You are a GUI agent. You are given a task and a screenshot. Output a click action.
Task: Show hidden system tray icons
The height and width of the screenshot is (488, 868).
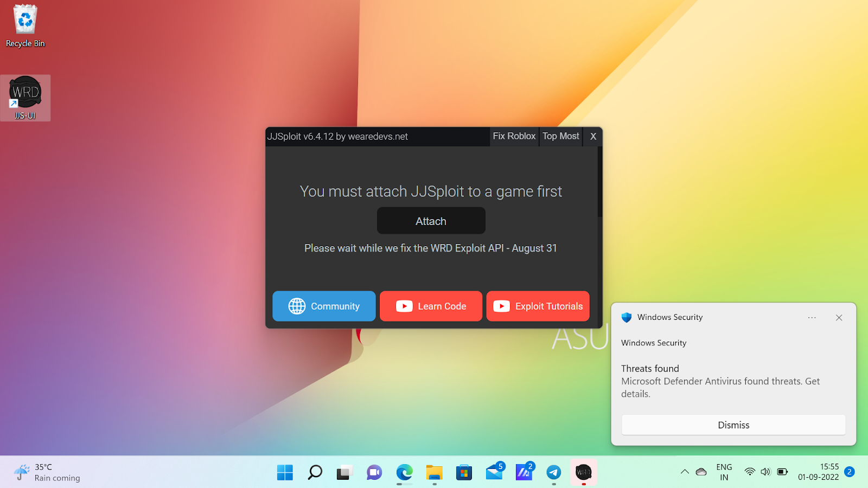click(685, 472)
